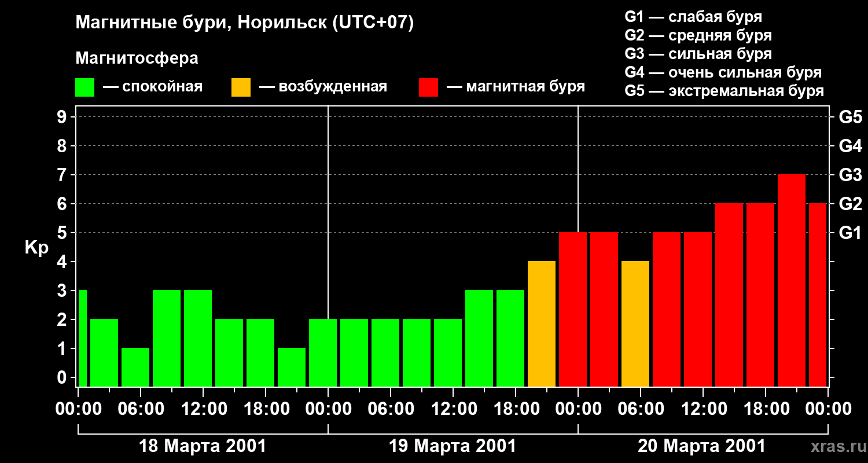Click the yellow Kp 4 bar on 20 March morning
Viewport: 868px width, 463px height.
635,324
